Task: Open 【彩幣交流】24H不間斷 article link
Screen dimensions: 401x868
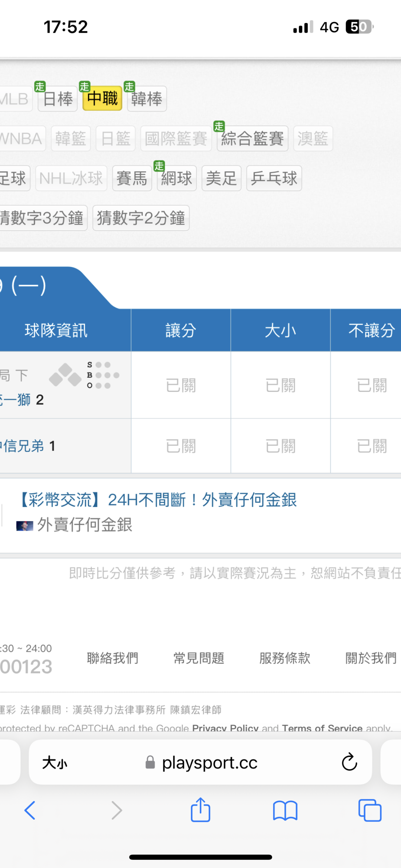Action: pos(157,500)
